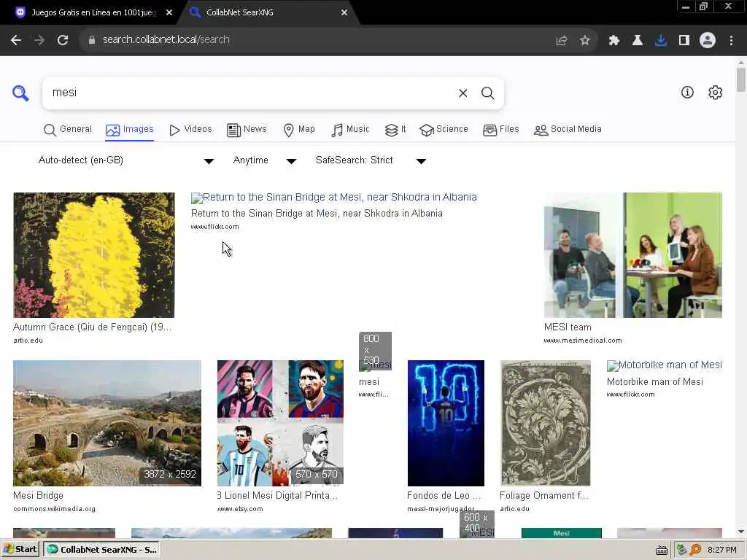The width and height of the screenshot is (747, 560).
Task: Open Chrome three-dot menu
Action: [731, 41]
